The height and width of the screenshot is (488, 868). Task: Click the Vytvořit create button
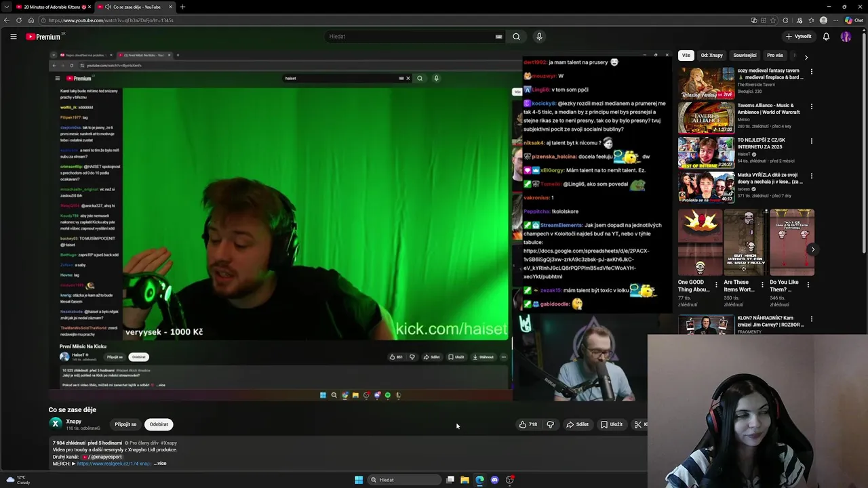click(798, 37)
